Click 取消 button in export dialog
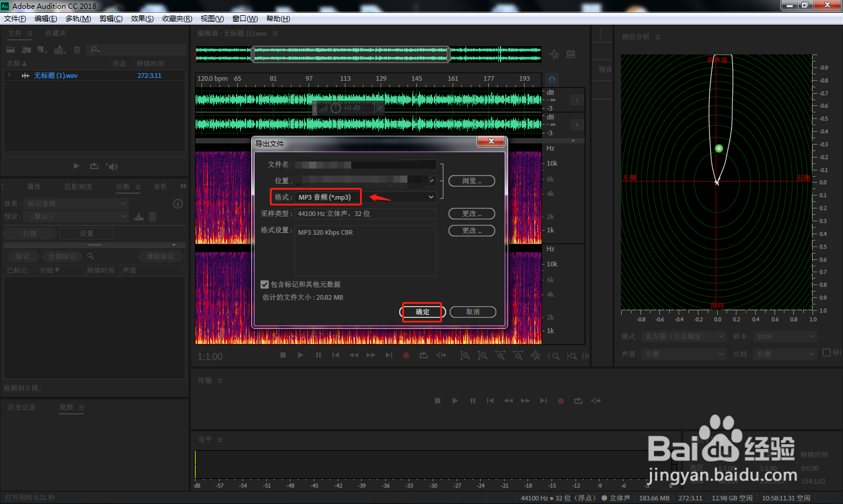 (x=472, y=312)
